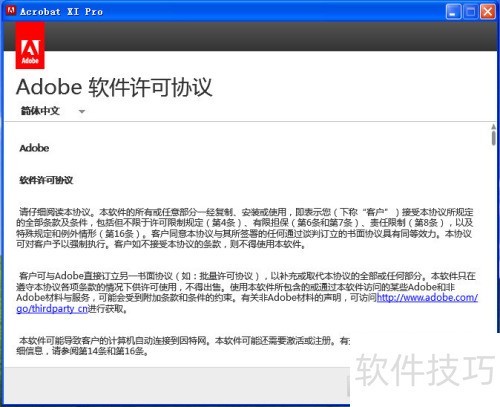Close the Acrobat XI Pro window
This screenshot has width=500, height=407.
487,12
